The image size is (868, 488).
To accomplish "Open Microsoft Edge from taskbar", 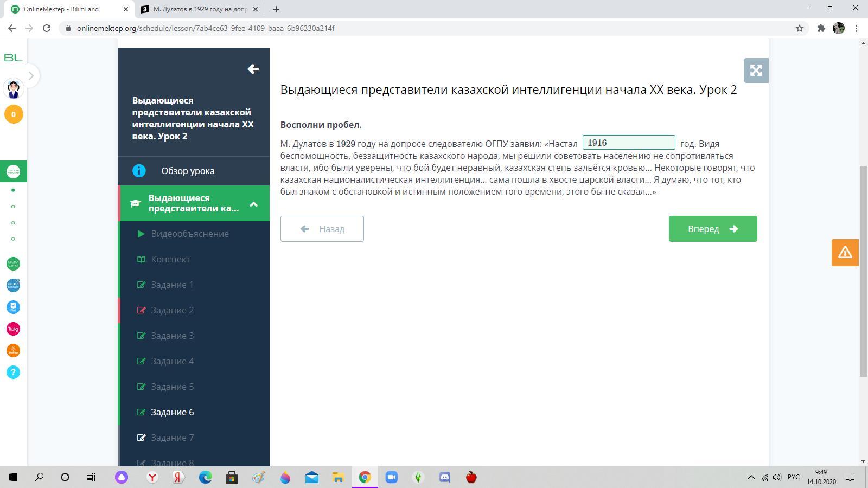I will (205, 477).
